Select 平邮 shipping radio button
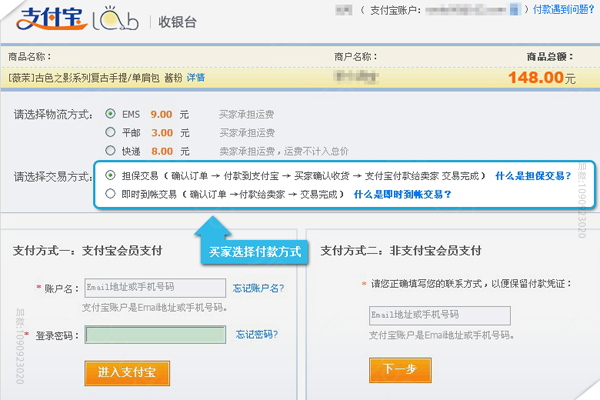Viewport: 600px width, 400px height. coord(110,132)
